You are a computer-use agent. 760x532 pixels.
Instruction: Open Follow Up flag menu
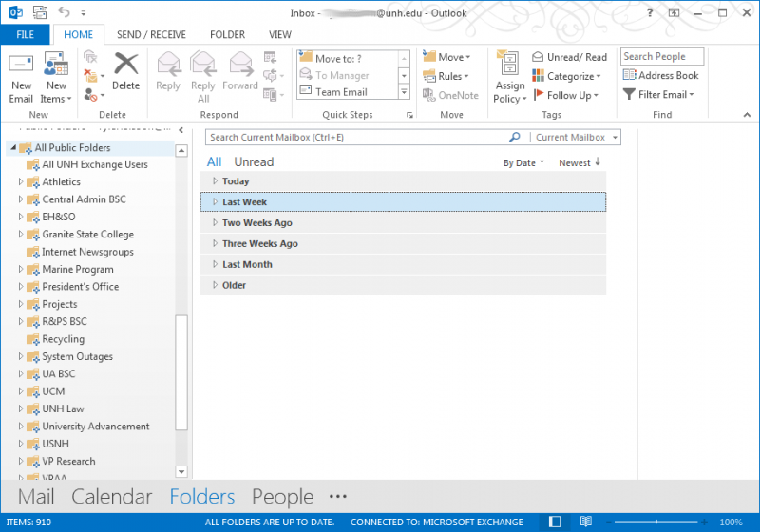(x=565, y=95)
